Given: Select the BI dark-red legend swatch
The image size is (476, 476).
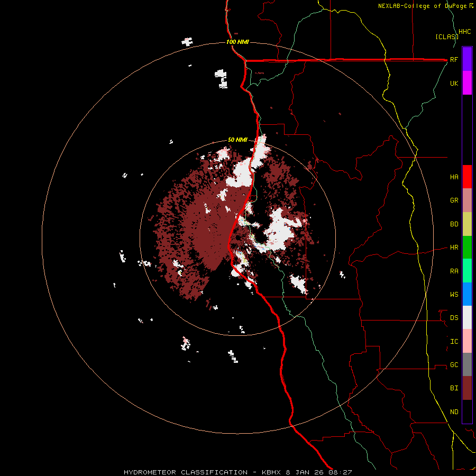Looking at the screenshot, I should (x=467, y=388).
